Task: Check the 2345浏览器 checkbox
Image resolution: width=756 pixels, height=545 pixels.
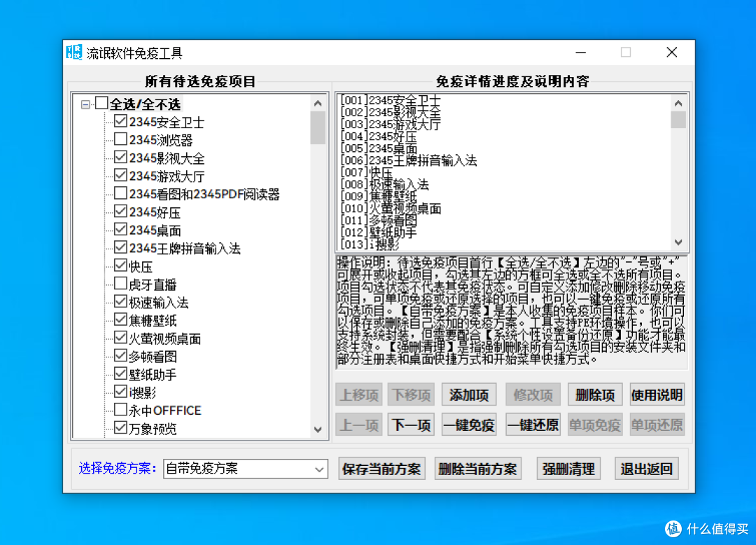Action: click(120, 139)
